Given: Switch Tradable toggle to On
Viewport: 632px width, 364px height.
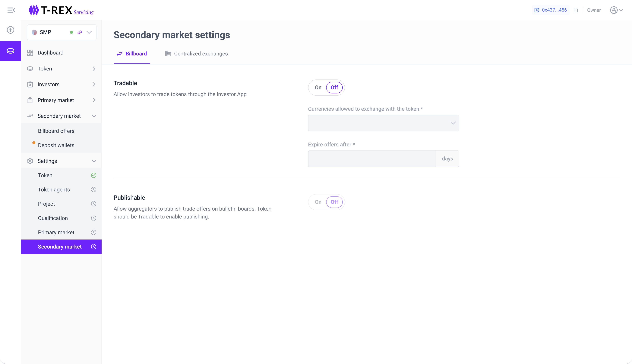Looking at the screenshot, I should pyautogui.click(x=318, y=88).
